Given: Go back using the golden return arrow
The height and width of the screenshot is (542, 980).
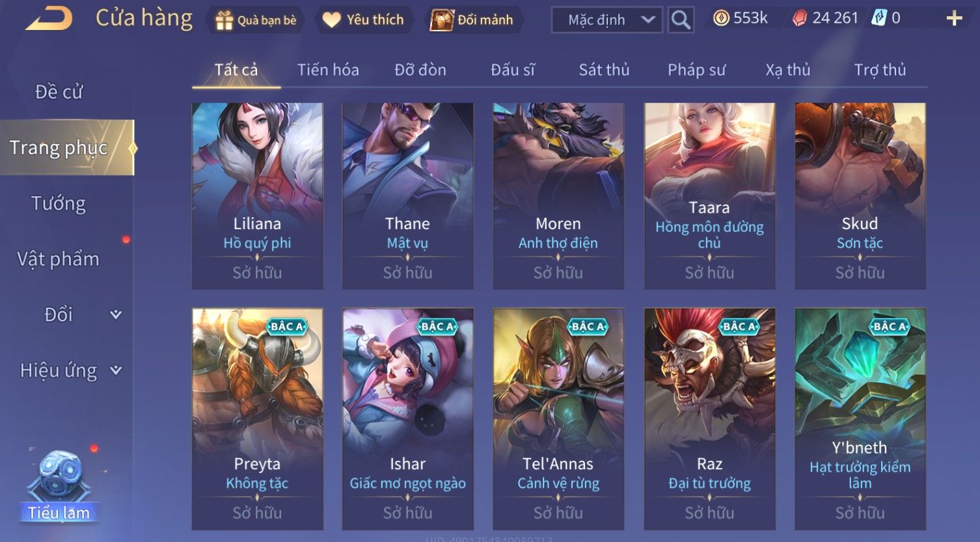Looking at the screenshot, I should (49, 18).
